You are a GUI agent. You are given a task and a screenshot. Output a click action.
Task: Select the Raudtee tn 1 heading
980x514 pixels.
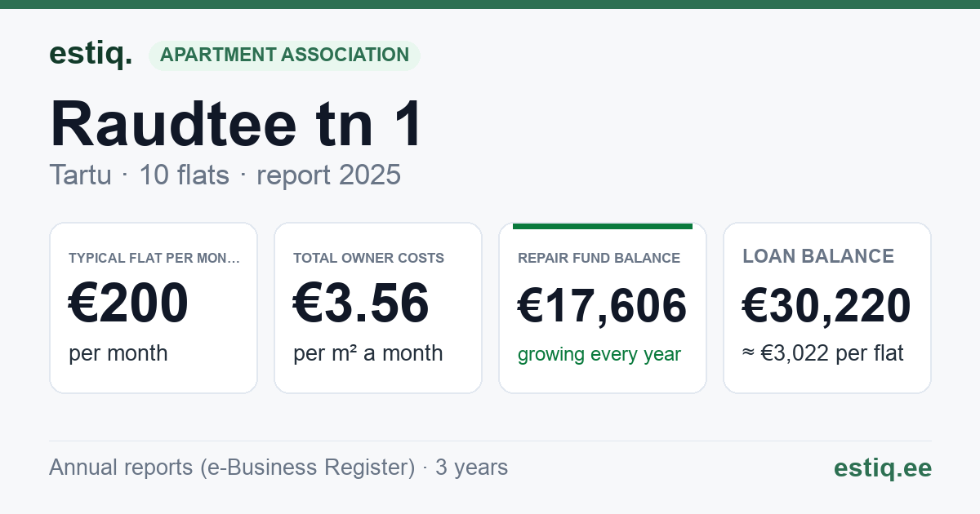[x=237, y=124]
